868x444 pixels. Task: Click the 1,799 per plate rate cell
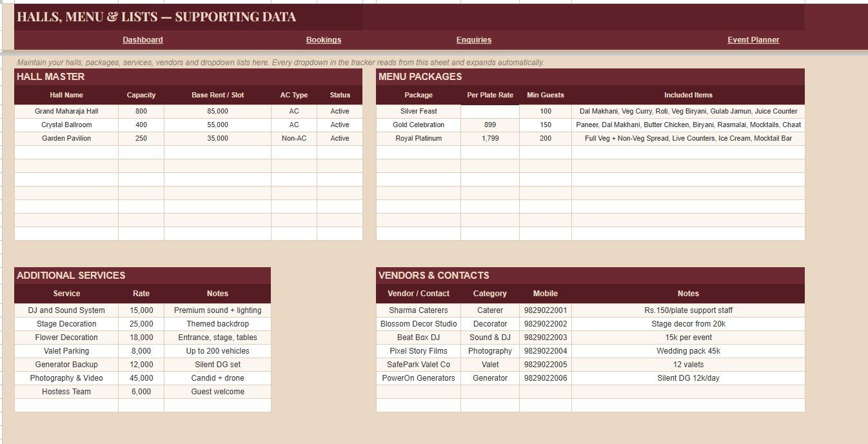[490, 139]
